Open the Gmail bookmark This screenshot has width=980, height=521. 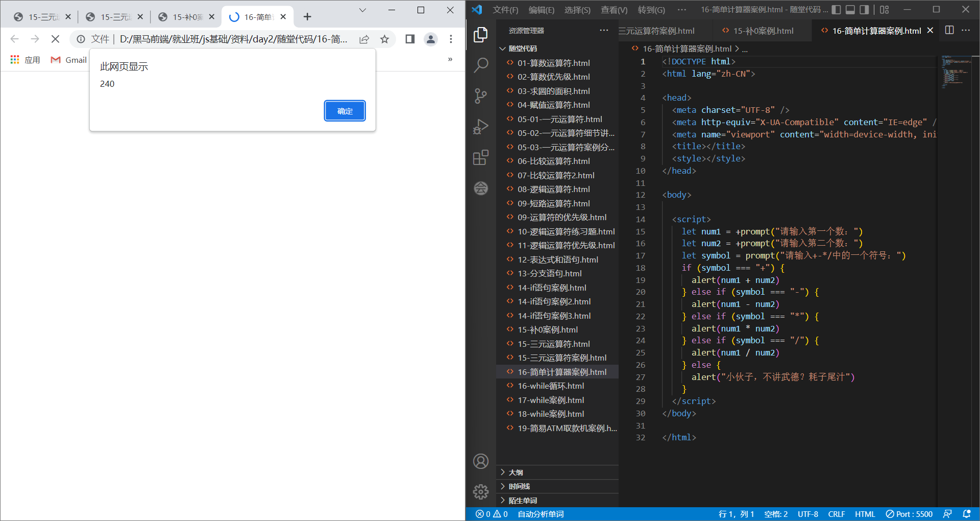[x=68, y=60]
